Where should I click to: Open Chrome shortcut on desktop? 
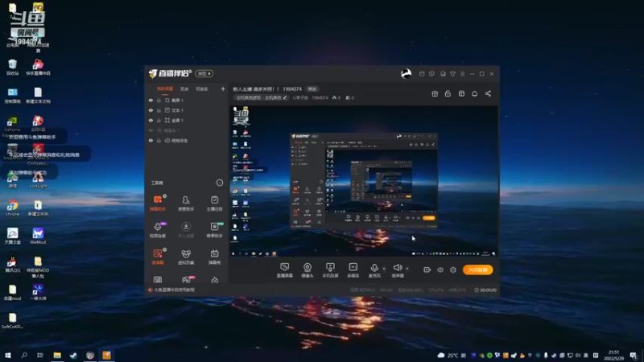pos(12,208)
